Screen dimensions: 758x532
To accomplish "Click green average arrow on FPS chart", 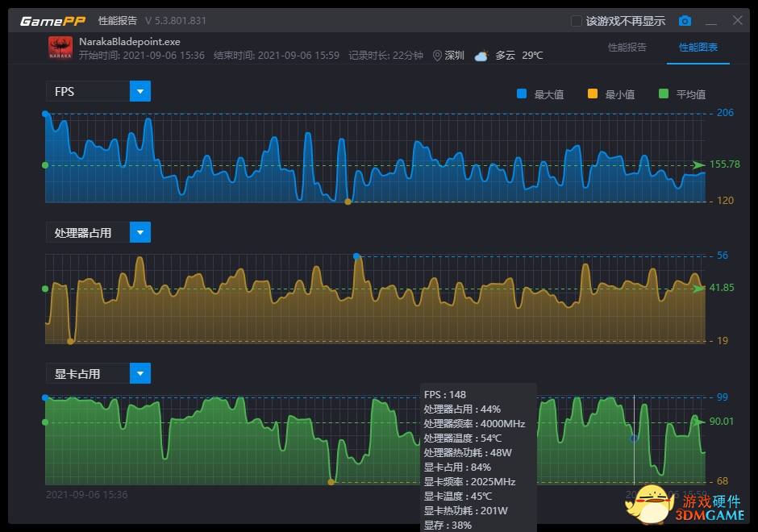I will (698, 165).
